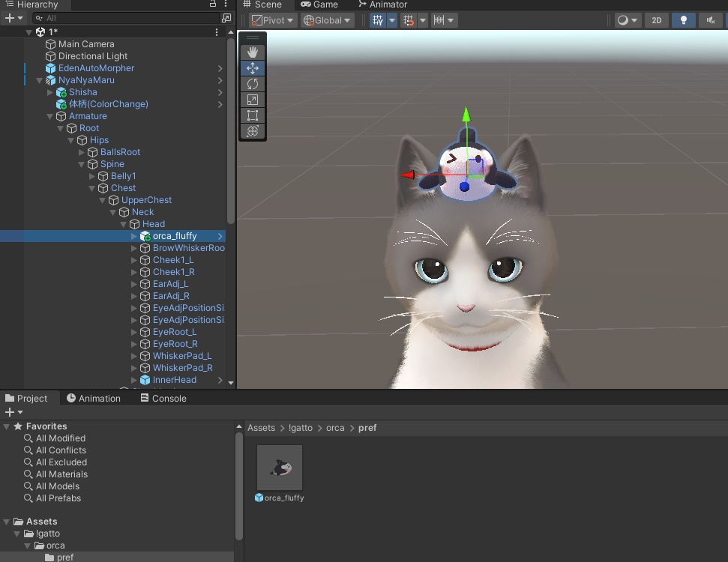Toggle 2D view mode
The image size is (728, 562).
657,20
